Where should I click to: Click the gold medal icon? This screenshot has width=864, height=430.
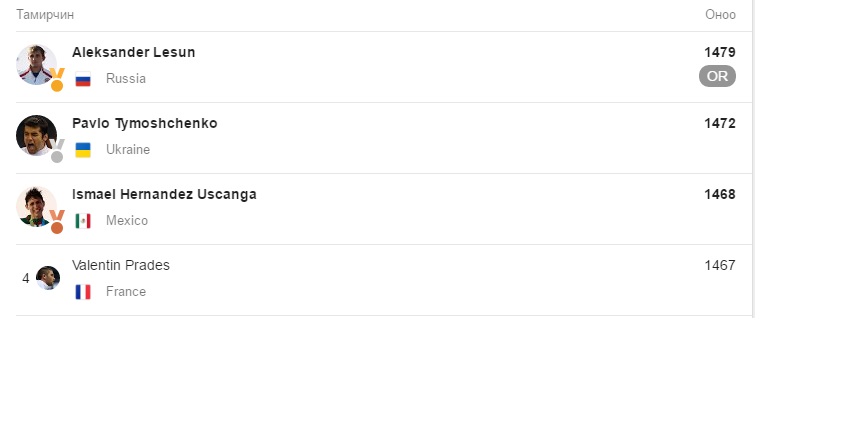tap(57, 80)
